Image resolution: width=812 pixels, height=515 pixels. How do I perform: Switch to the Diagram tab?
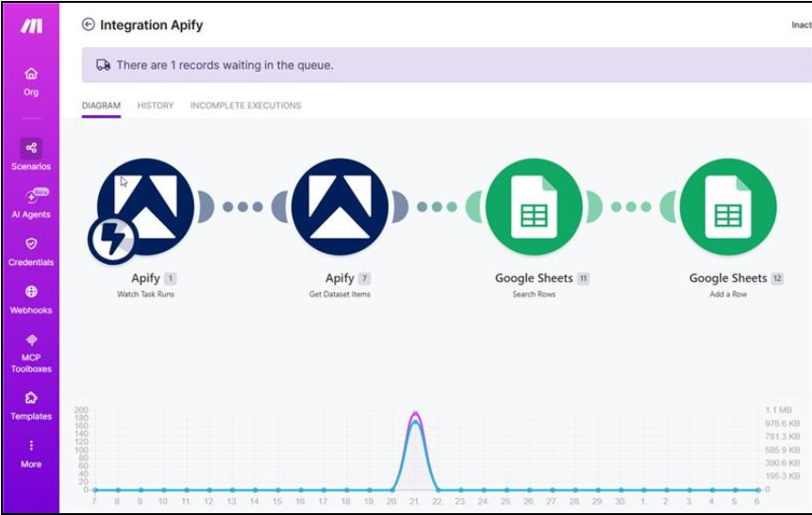[x=101, y=106]
